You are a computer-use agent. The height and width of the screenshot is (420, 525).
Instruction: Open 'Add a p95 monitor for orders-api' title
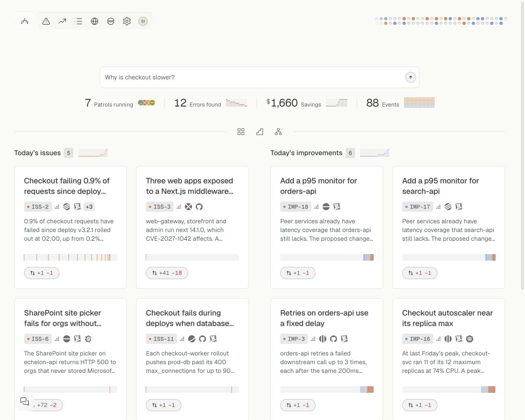pyautogui.click(x=318, y=186)
